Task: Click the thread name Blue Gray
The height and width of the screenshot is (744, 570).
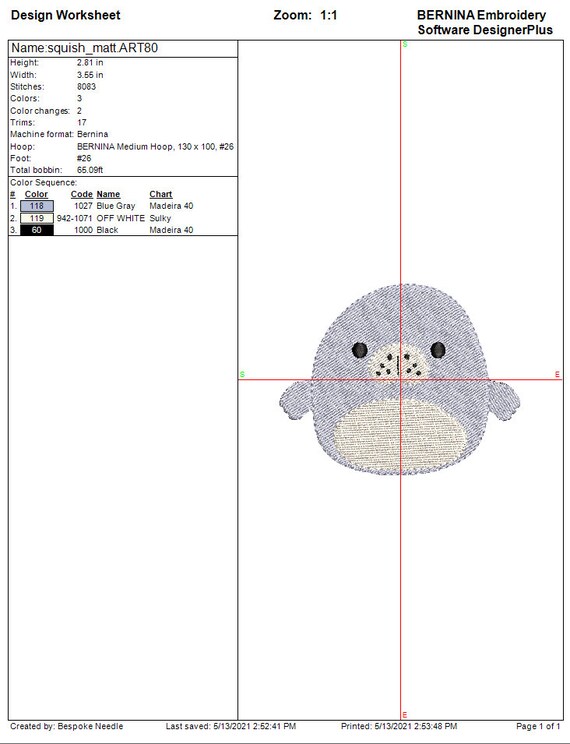Action: tap(116, 206)
